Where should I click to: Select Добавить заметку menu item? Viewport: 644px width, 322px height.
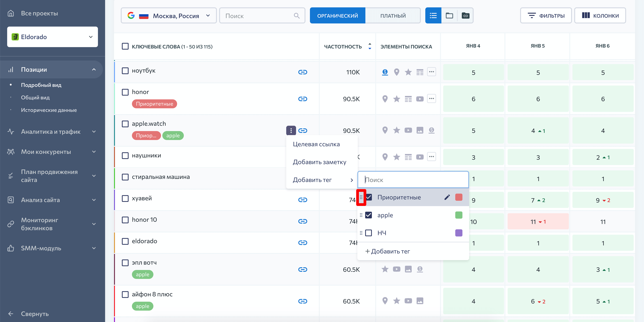[322, 162]
